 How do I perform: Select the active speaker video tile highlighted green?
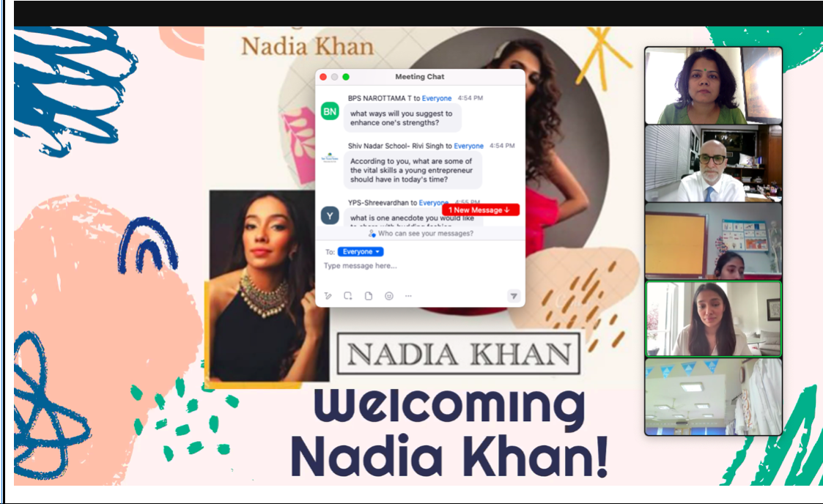(x=713, y=319)
